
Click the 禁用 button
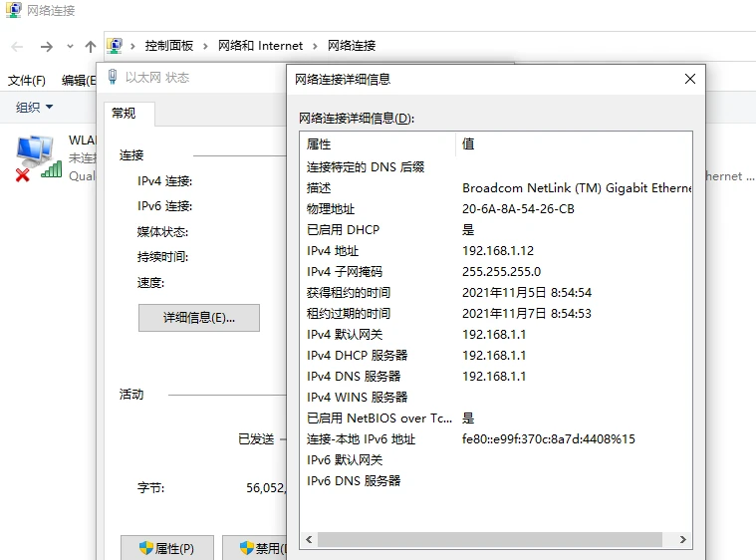[x=255, y=548]
